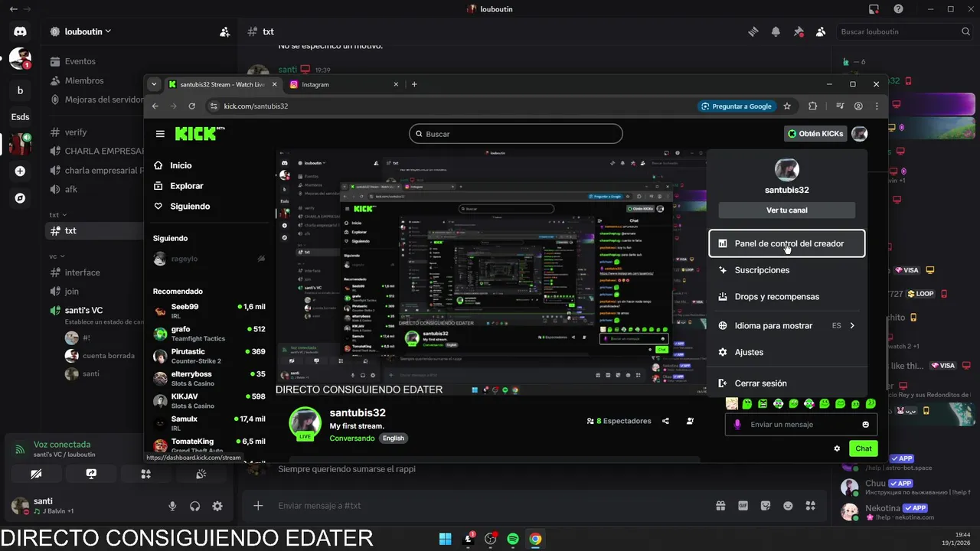Click Kick Chat send button
The width and height of the screenshot is (980, 551).
[864, 448]
